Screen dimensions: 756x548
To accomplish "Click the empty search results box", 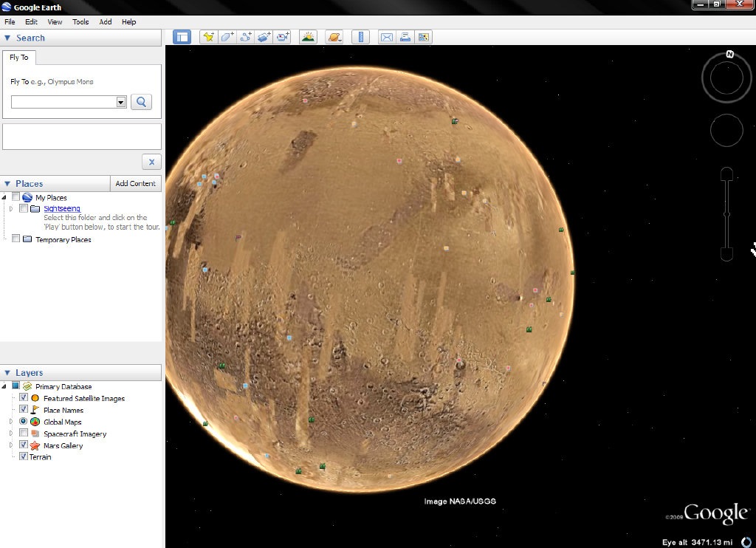I will click(x=82, y=137).
